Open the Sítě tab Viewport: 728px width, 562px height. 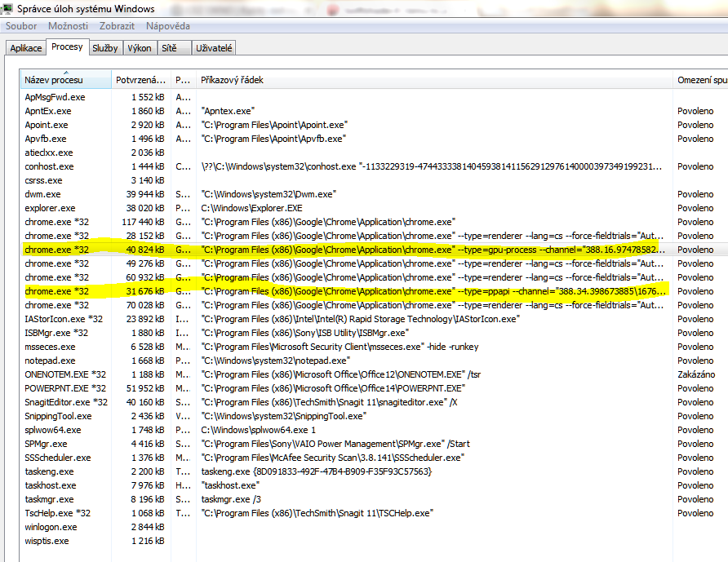tap(169, 48)
